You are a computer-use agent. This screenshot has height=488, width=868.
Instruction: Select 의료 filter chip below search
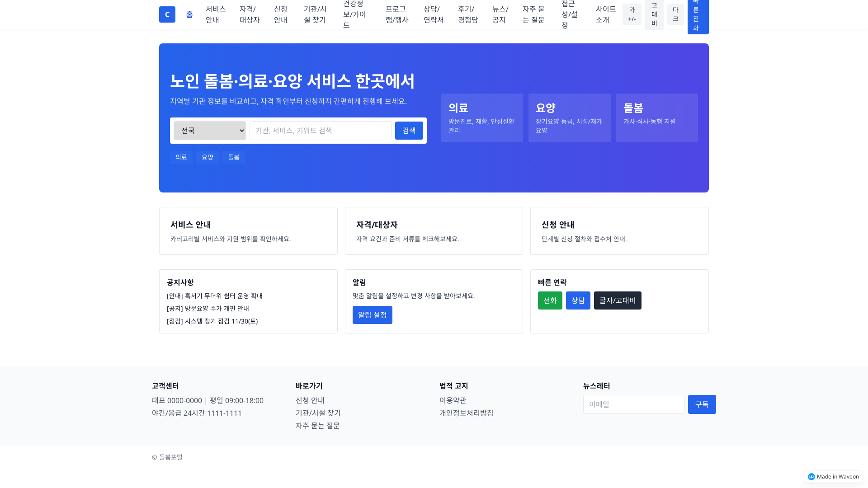pyautogui.click(x=181, y=157)
